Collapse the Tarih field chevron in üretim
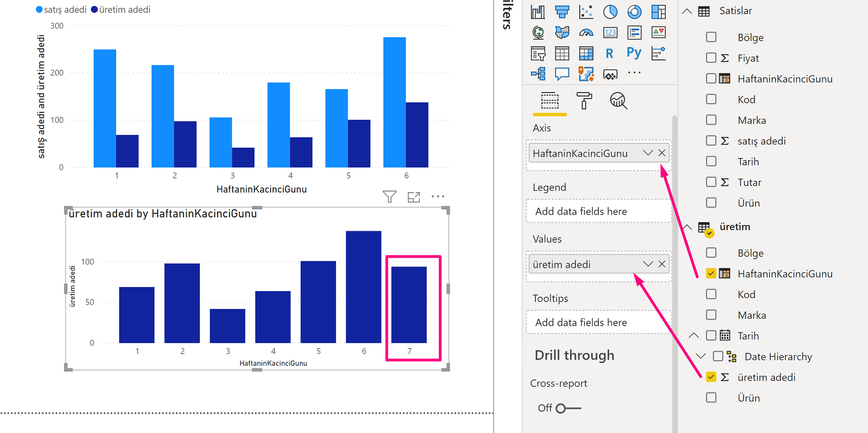Image resolution: width=868 pixels, height=433 pixels. point(694,335)
